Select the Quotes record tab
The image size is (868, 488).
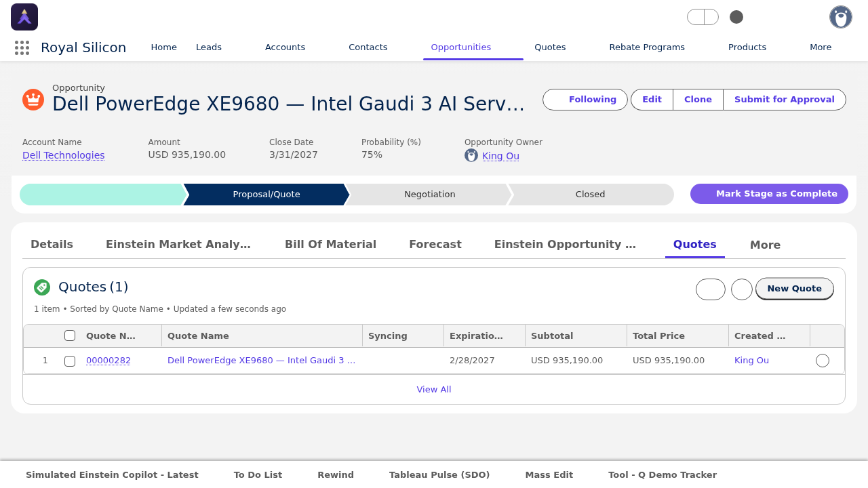695,245
